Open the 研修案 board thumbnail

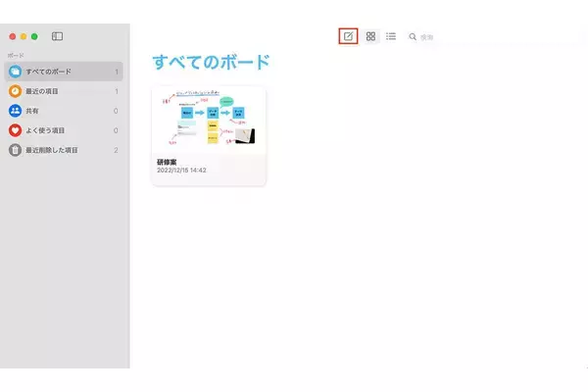(209, 120)
